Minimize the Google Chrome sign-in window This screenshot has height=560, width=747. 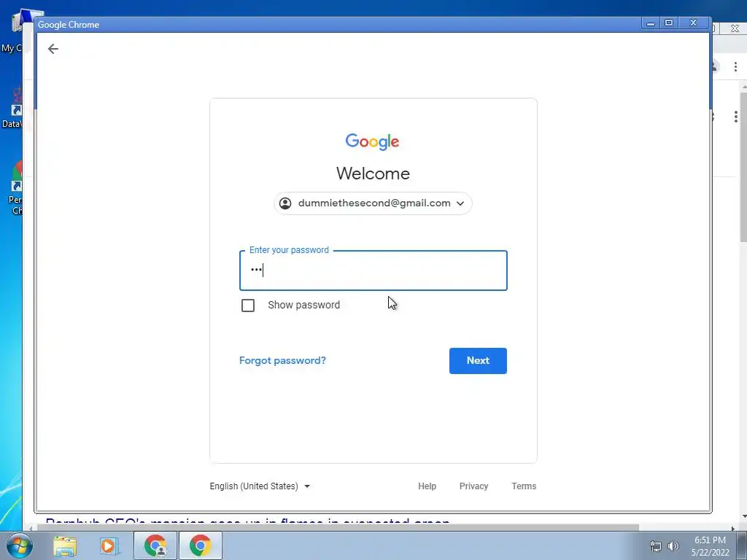(651, 23)
